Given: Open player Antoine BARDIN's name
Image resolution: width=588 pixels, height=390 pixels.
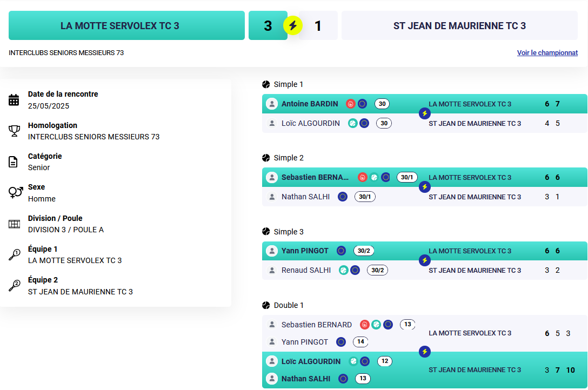Looking at the screenshot, I should point(310,104).
